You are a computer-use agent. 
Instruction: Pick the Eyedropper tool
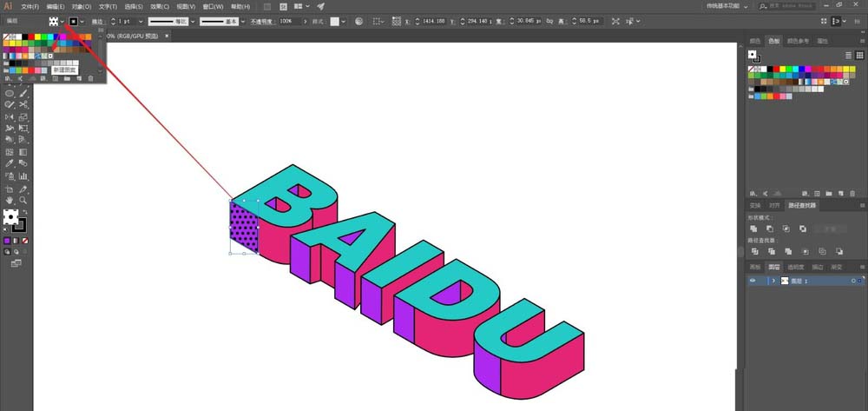(10, 163)
